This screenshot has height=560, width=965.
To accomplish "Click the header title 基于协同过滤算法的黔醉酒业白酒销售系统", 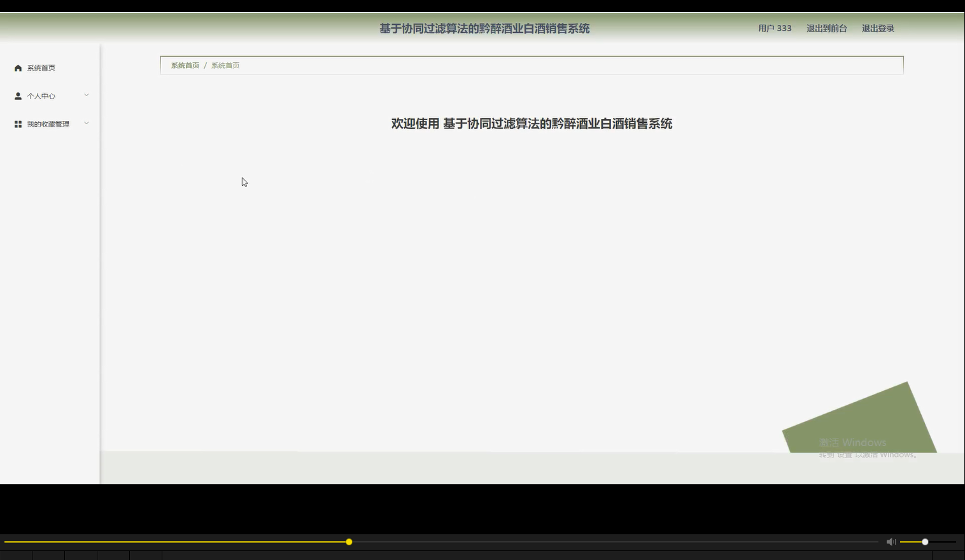I will point(484,29).
